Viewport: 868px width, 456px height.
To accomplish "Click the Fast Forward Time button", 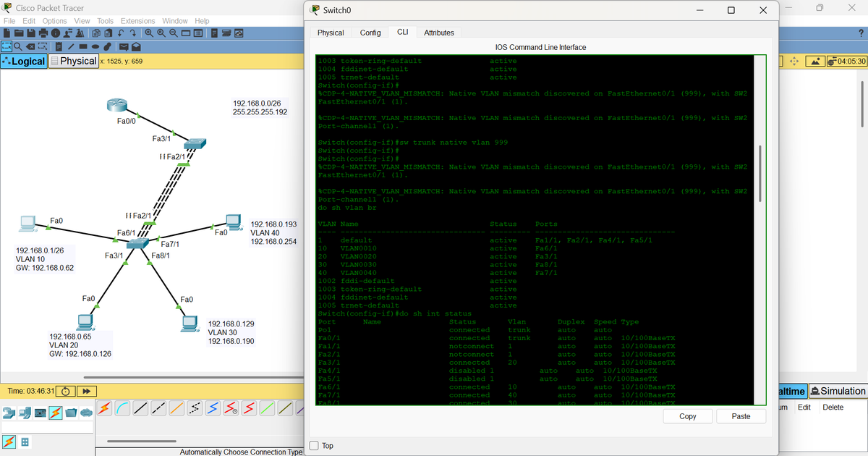I will (87, 391).
